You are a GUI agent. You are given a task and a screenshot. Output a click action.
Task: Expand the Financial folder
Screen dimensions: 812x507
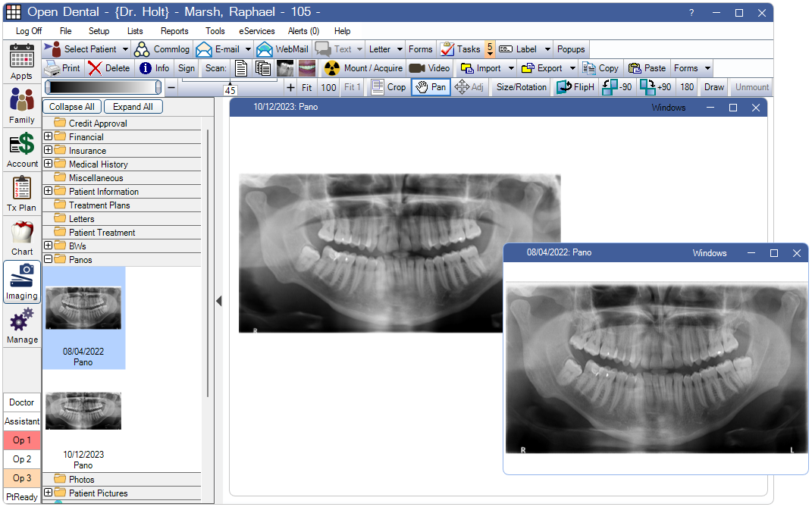pos(49,137)
